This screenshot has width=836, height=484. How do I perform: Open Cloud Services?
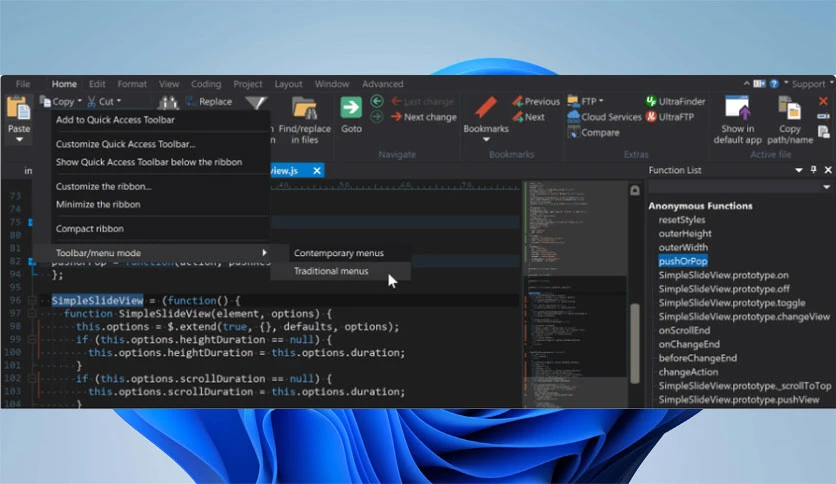[x=605, y=117]
